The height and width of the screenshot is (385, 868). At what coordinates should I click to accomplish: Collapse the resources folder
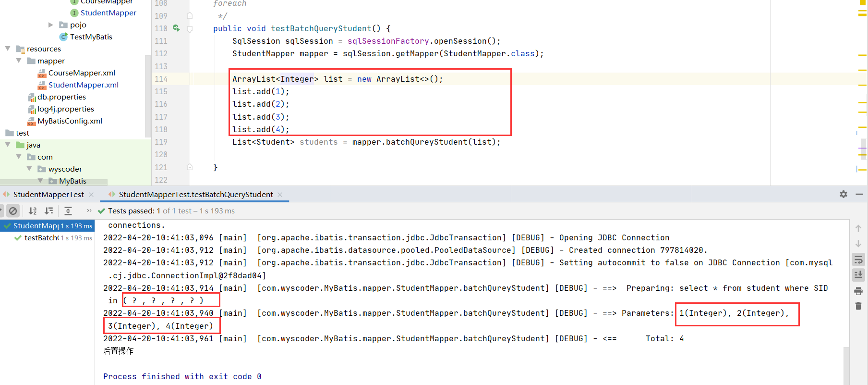tap(8, 49)
